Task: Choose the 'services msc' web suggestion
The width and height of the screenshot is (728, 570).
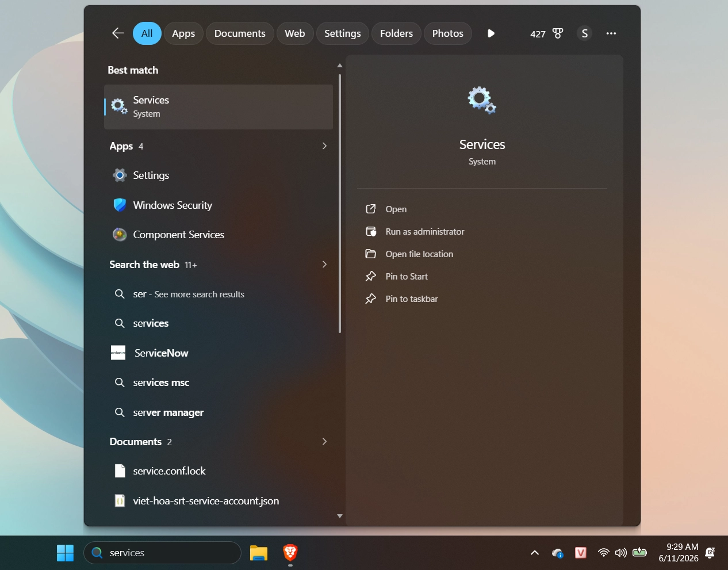Action: click(219, 382)
